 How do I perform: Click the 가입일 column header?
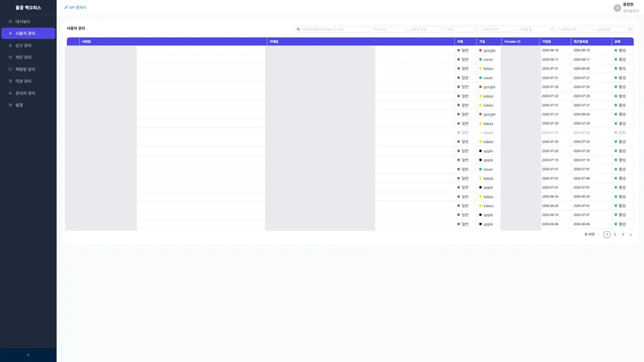555,41
